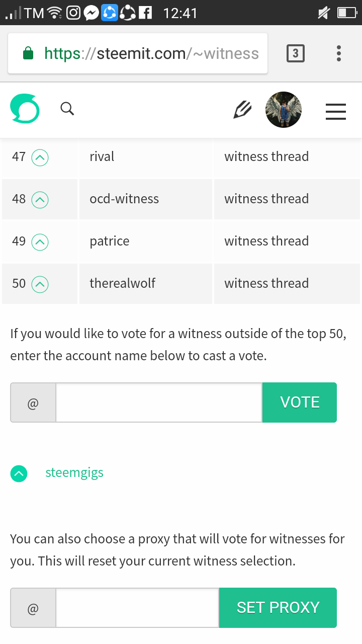Open the hamburger menu
The image size is (362, 644).
click(336, 112)
